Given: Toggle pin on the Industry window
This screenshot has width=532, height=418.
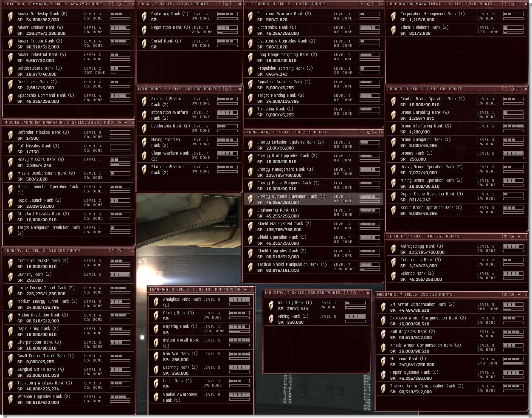Looking at the screenshot, I should tap(354, 293).
